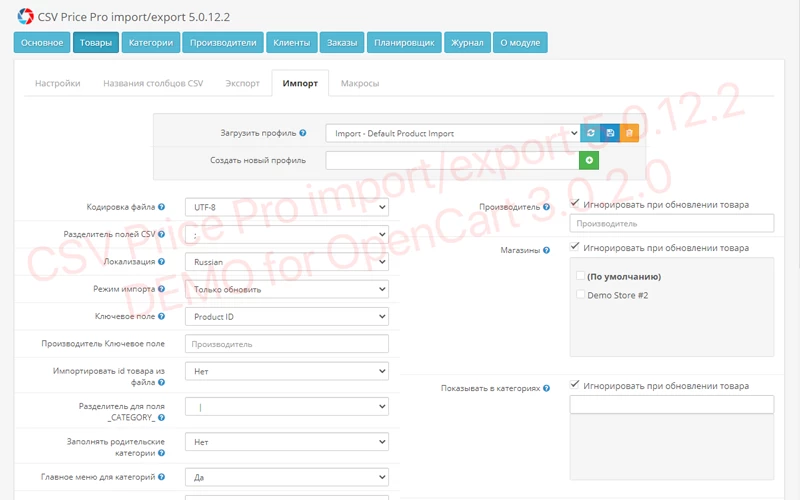Open help icon next to Разделитель полей CSV
The height and width of the screenshot is (500, 800).
pos(161,234)
